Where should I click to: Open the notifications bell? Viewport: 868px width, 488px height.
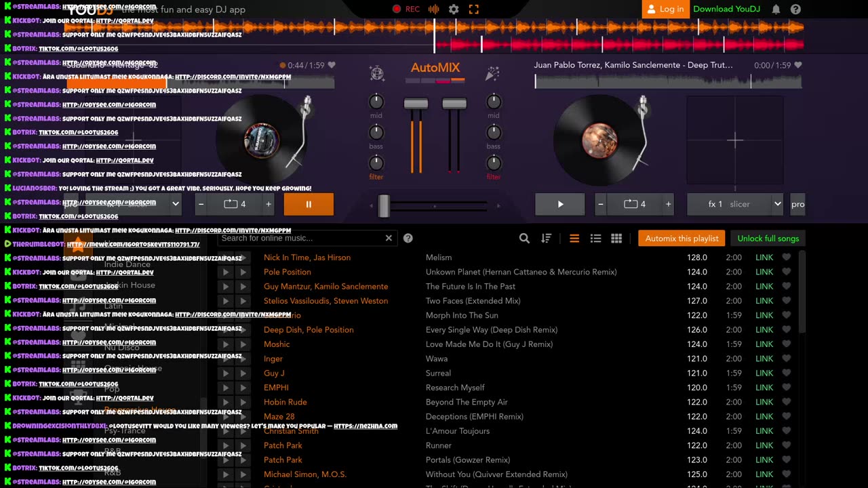tap(776, 9)
